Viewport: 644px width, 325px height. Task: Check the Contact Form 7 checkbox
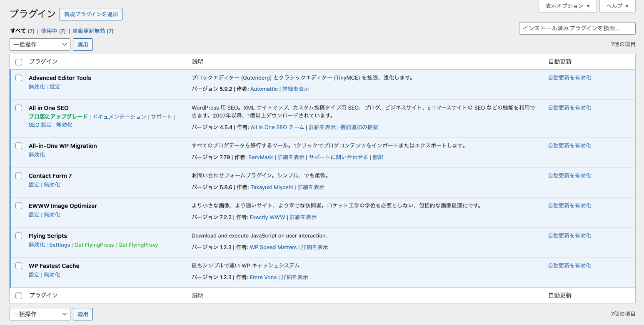tap(19, 175)
